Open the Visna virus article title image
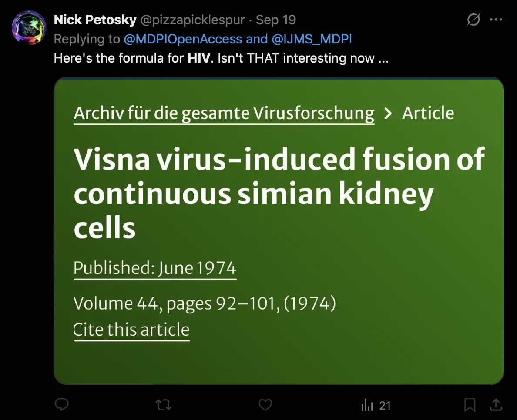The width and height of the screenshot is (517, 420). click(279, 191)
